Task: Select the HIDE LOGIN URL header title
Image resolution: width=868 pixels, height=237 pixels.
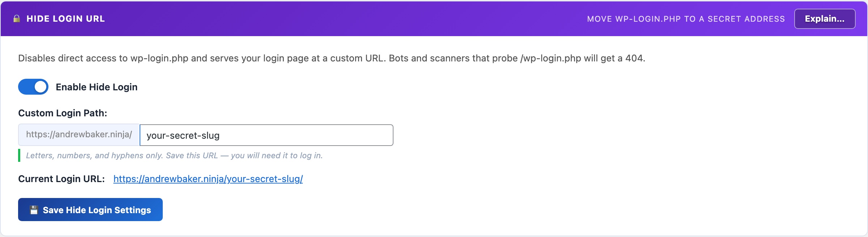Action: tap(66, 19)
